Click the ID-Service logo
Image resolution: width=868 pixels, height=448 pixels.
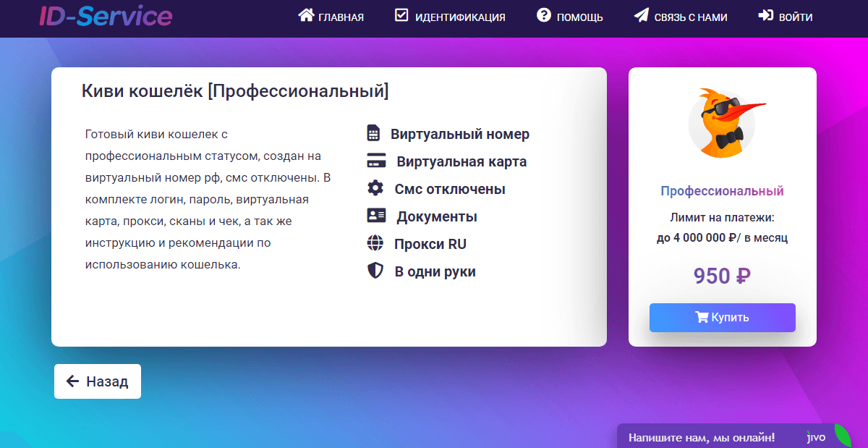click(106, 16)
